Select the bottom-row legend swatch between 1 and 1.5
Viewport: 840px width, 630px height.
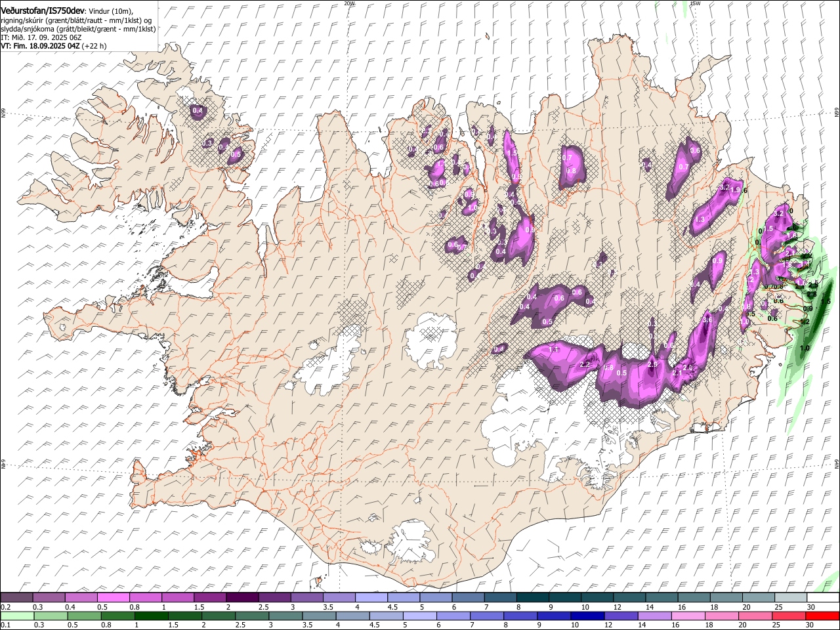click(x=151, y=616)
